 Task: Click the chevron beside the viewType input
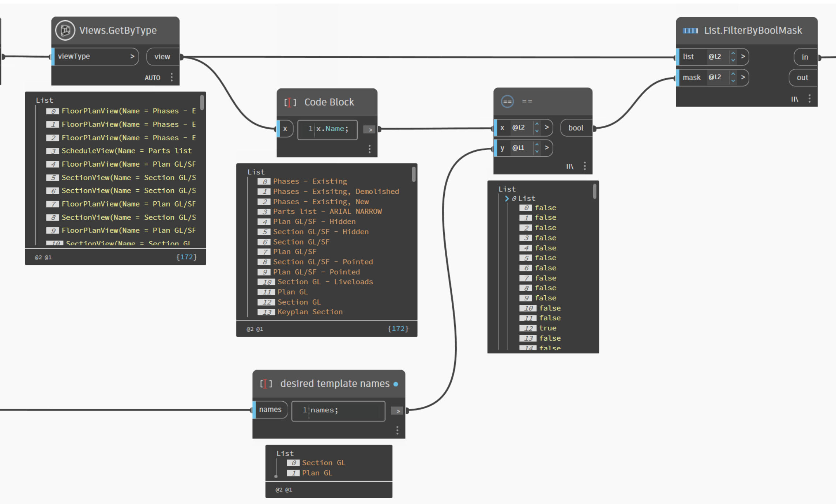132,56
